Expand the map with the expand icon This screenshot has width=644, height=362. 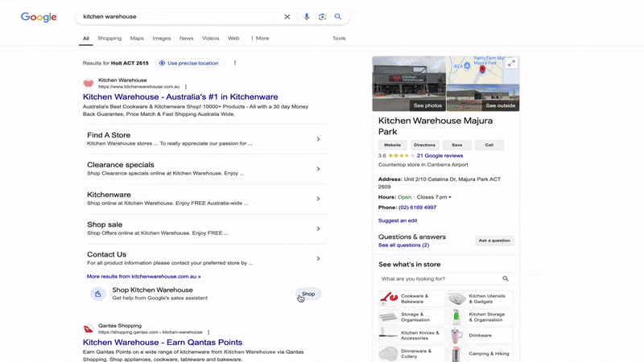[x=511, y=64]
